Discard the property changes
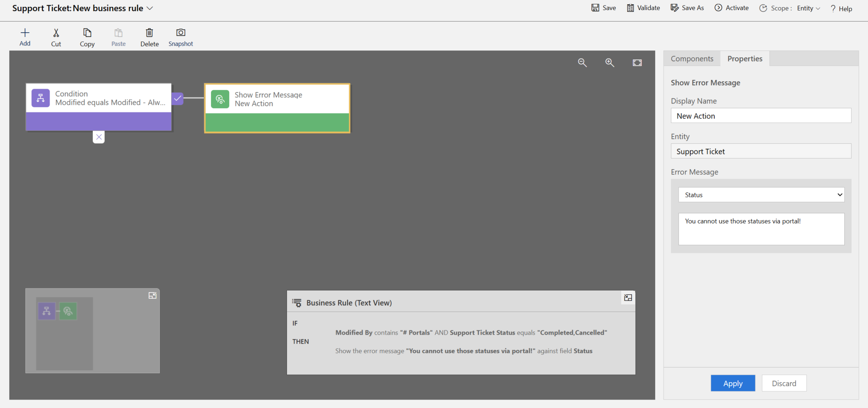The width and height of the screenshot is (868, 408). point(783,383)
